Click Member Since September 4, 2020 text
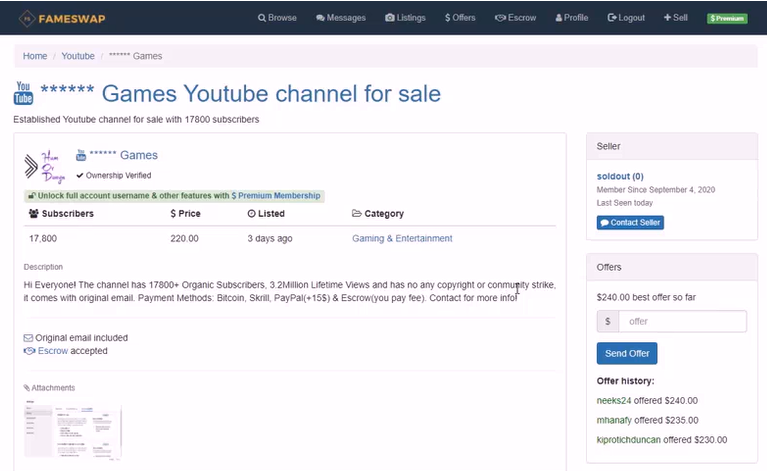 655,190
